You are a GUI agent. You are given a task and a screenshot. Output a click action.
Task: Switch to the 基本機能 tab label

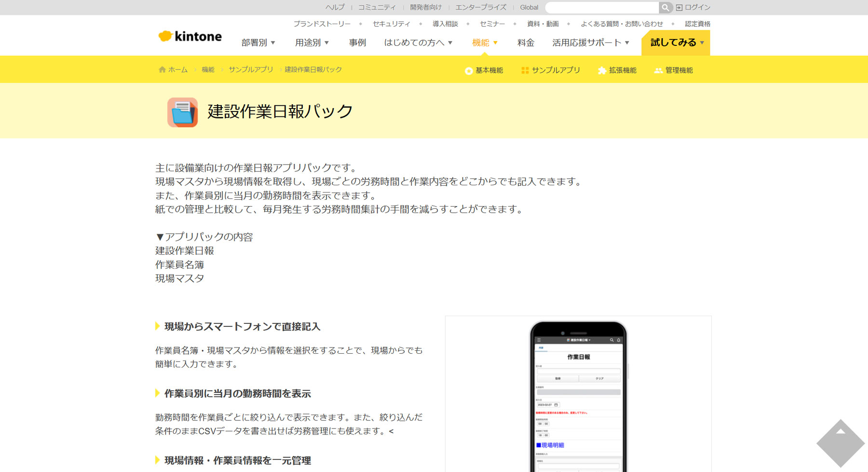(489, 70)
